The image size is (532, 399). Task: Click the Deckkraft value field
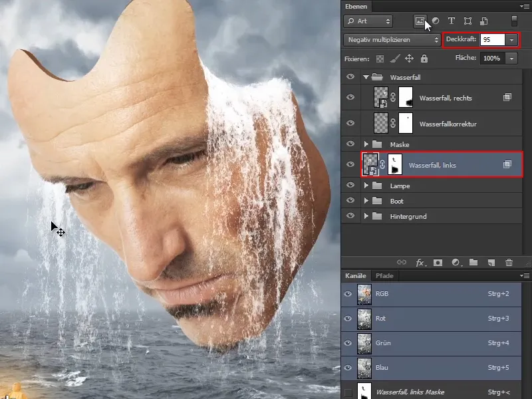(492, 40)
